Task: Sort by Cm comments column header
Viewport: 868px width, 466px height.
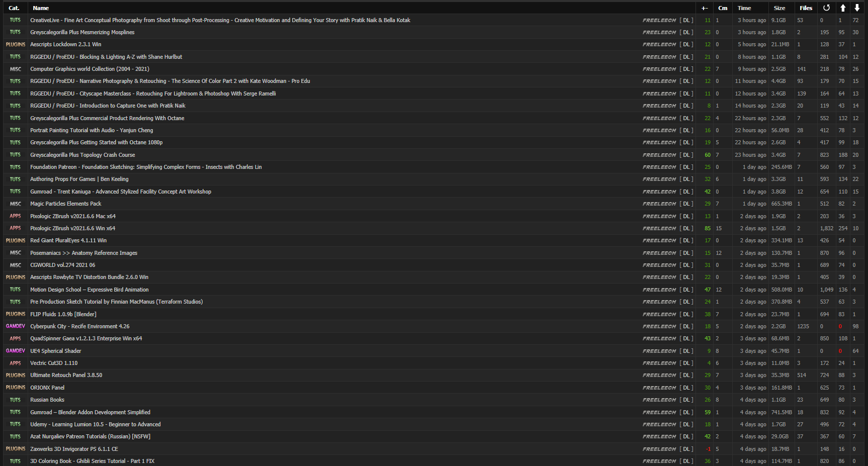Action: tap(723, 8)
